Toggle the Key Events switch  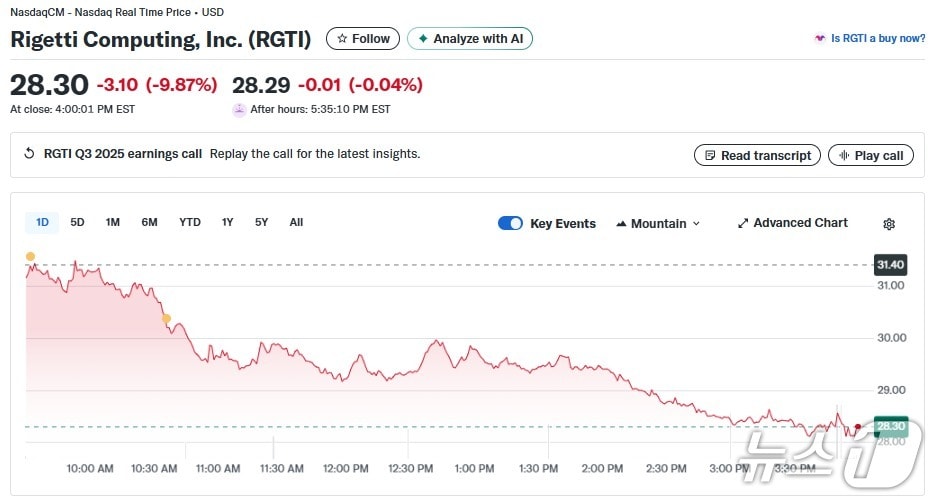click(x=510, y=224)
